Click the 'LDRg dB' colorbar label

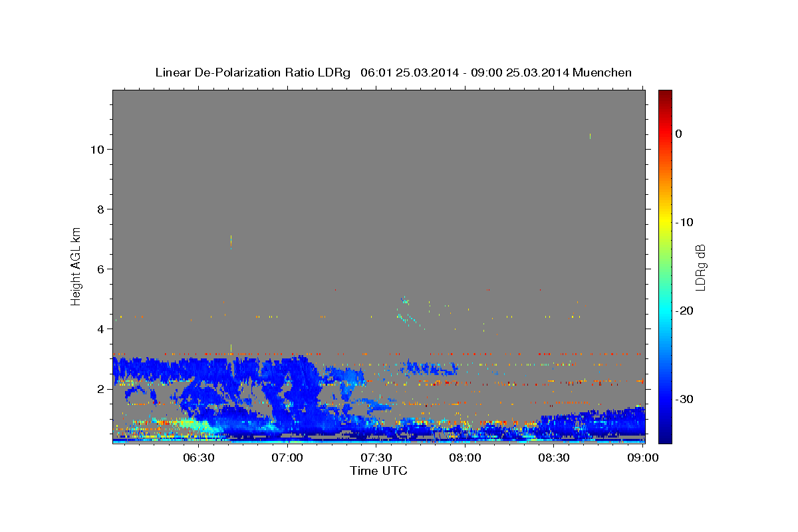coord(700,267)
